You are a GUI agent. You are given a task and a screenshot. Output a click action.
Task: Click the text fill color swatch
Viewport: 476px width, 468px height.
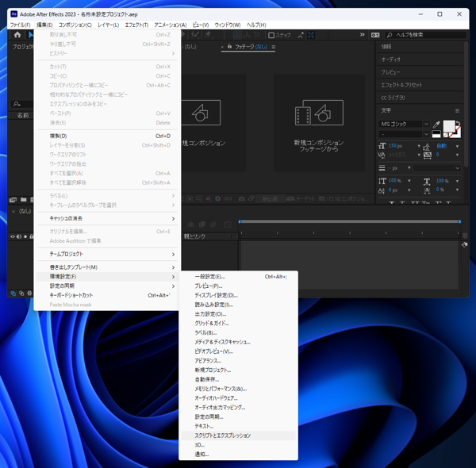[x=449, y=126]
